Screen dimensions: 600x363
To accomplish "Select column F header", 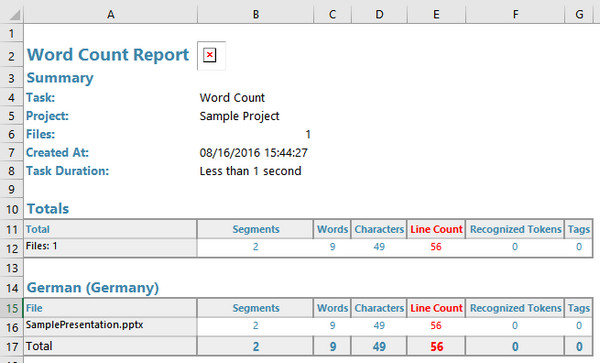I will click(x=515, y=15).
